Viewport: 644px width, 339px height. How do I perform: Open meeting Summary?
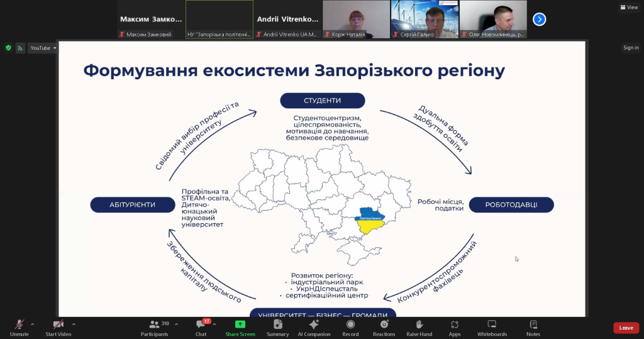277,328
